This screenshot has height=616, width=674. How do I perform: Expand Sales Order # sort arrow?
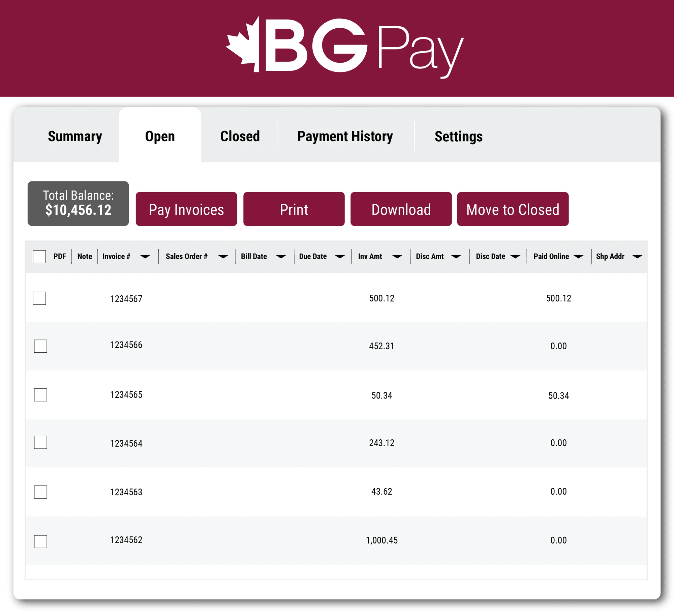(223, 257)
